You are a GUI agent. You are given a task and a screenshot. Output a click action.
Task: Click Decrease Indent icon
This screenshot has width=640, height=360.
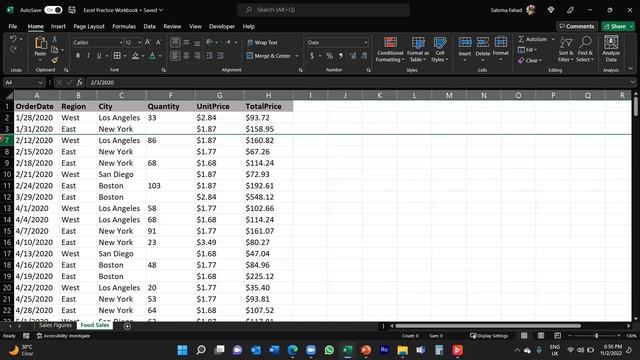click(x=209, y=56)
